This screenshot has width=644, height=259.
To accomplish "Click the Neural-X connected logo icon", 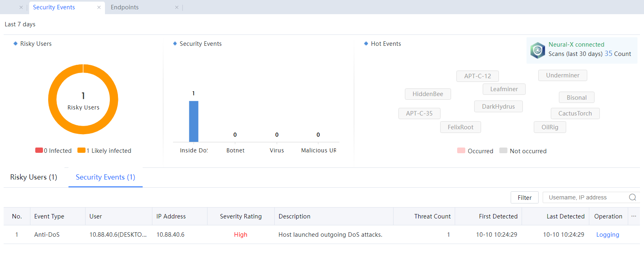I will (x=537, y=50).
